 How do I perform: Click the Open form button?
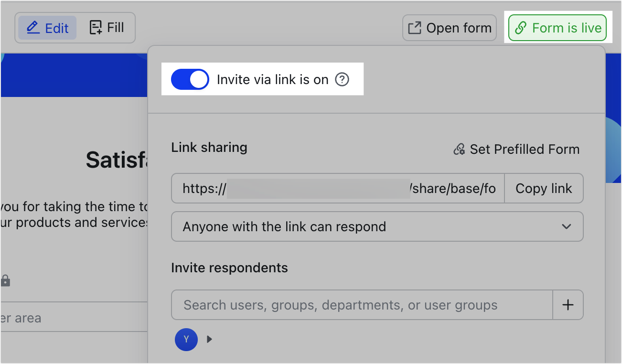pos(450,28)
